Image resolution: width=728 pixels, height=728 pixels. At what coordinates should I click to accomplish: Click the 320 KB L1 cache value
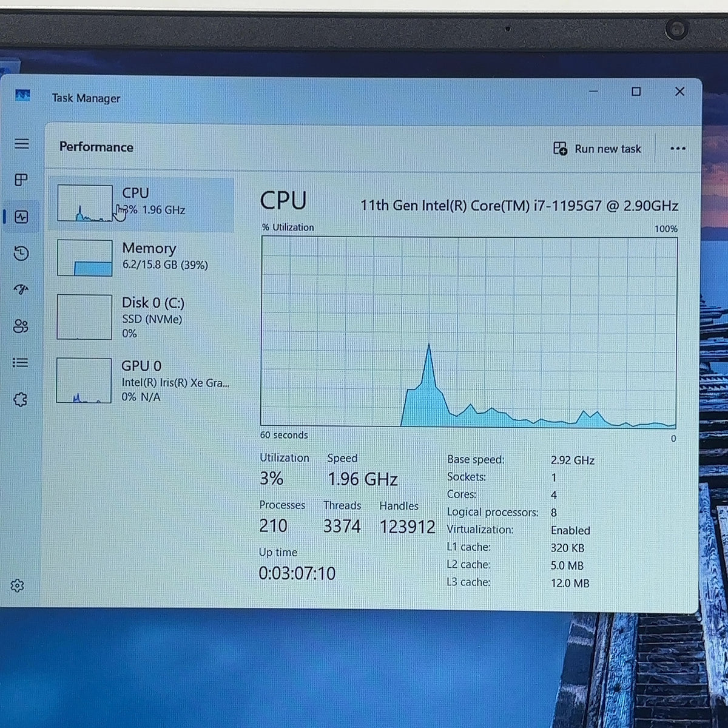point(567,548)
